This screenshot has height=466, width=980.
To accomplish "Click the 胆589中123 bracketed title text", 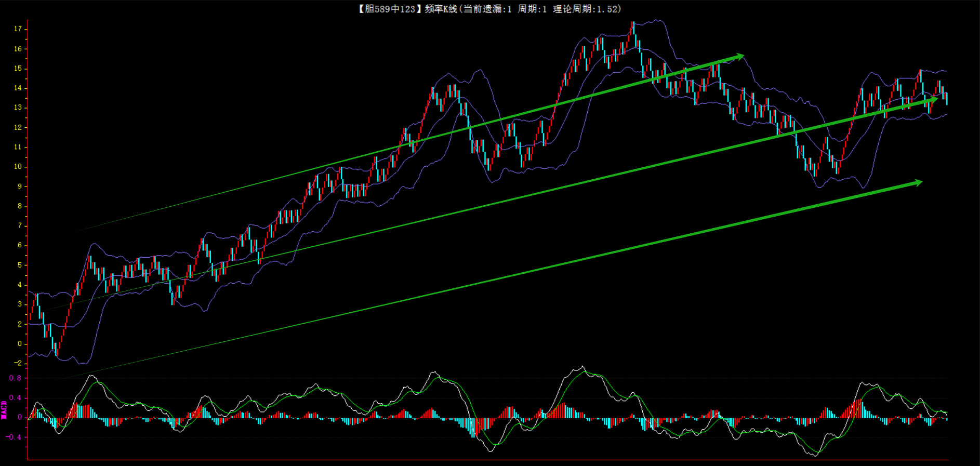I will [x=387, y=9].
